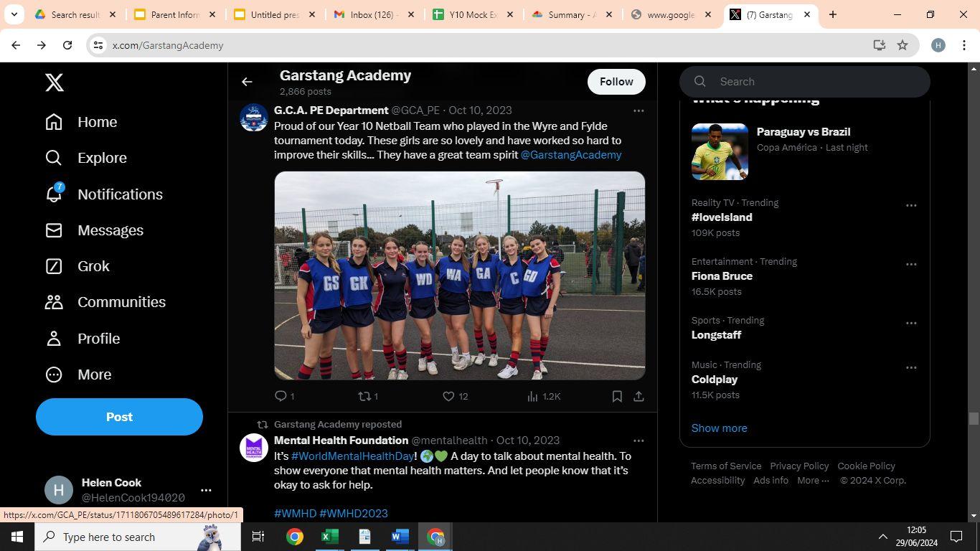Click Show more under trends
The width and height of the screenshot is (980, 551).
(719, 428)
